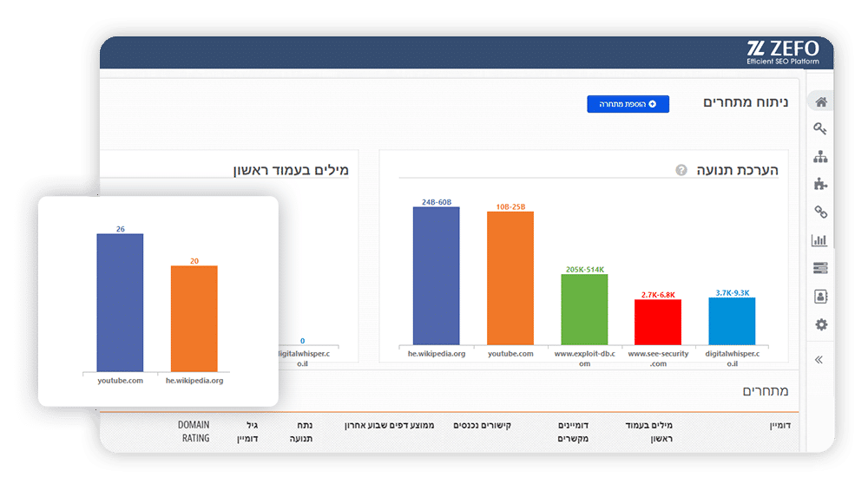Click the red www.see-security.com bar
Screen dimensions: 868x490
pos(658,323)
